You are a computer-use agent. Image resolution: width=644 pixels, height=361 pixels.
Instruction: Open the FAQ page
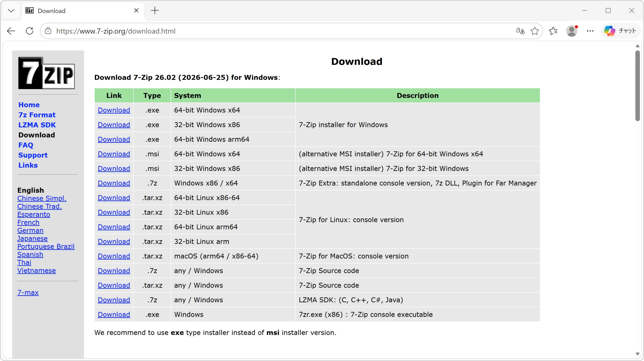pos(26,145)
